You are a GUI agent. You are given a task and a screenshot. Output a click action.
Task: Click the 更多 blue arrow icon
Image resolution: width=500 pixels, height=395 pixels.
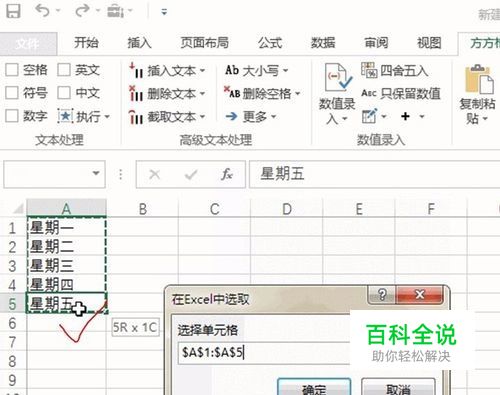[x=231, y=116]
